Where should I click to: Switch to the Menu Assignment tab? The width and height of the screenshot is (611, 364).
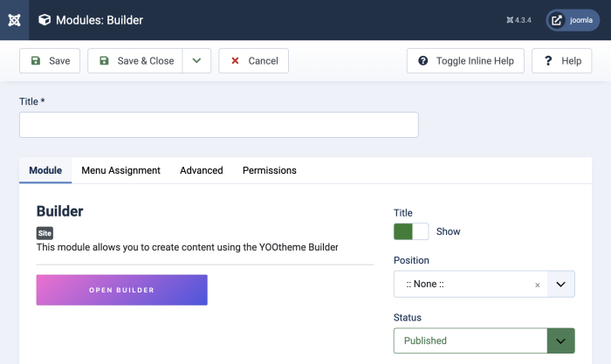120,170
